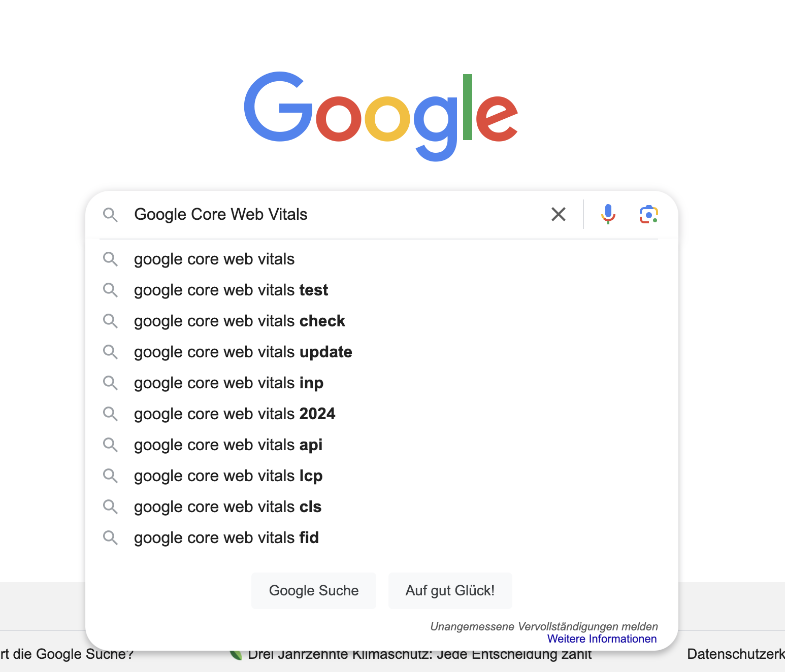
Task: Click the Google logo
Action: (381, 117)
